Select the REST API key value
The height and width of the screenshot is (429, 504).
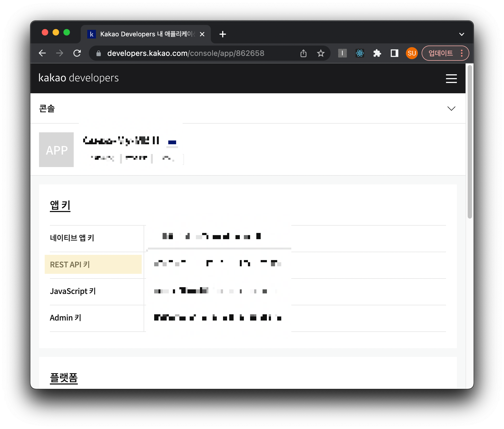pos(218,263)
